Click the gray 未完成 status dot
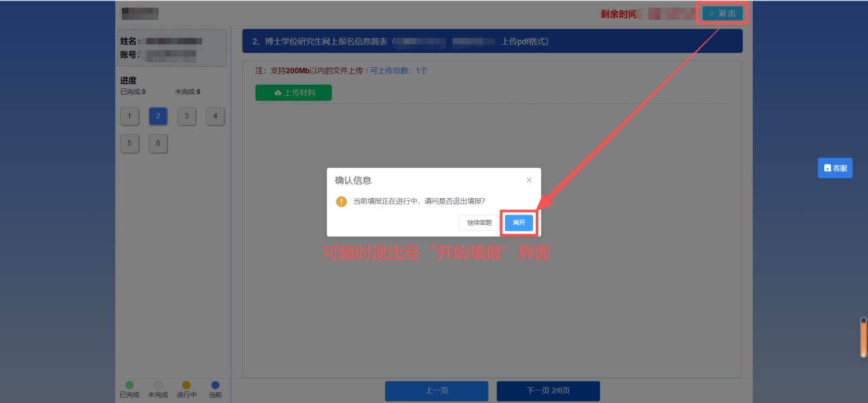868x403 pixels. pyautogui.click(x=158, y=386)
